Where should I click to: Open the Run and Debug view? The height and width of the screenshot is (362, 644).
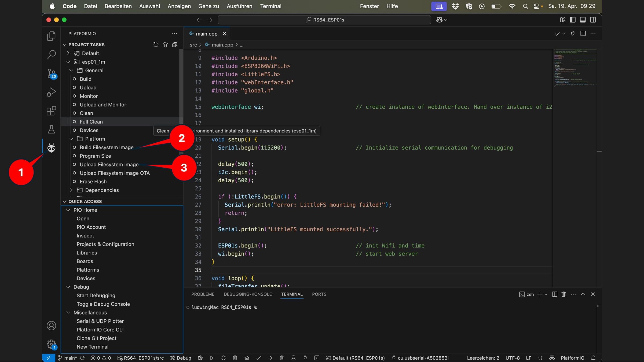[51, 92]
